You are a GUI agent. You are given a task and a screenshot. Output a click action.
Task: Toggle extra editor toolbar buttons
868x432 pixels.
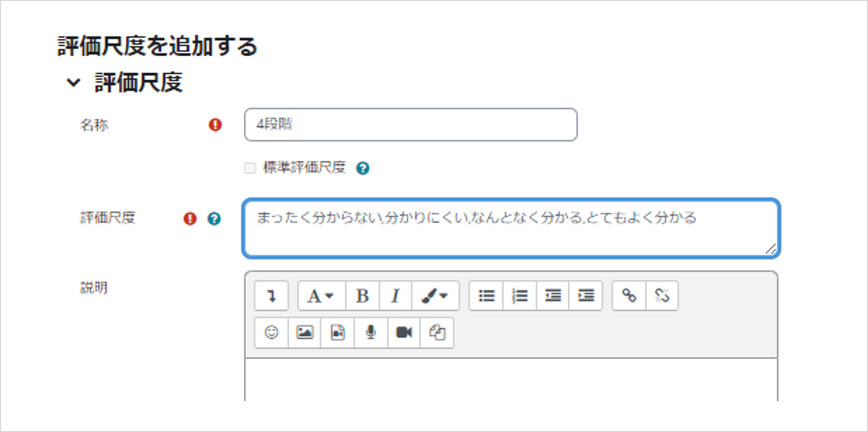[271, 296]
